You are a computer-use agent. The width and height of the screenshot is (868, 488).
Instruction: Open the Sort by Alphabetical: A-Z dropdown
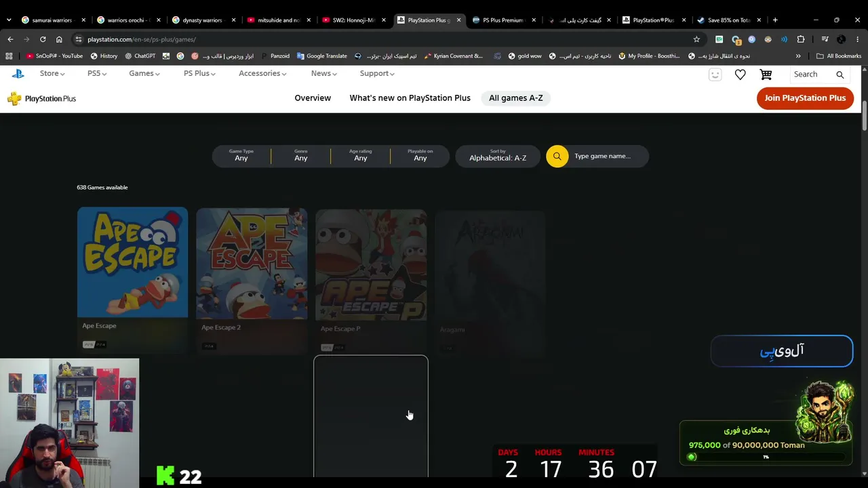click(498, 156)
